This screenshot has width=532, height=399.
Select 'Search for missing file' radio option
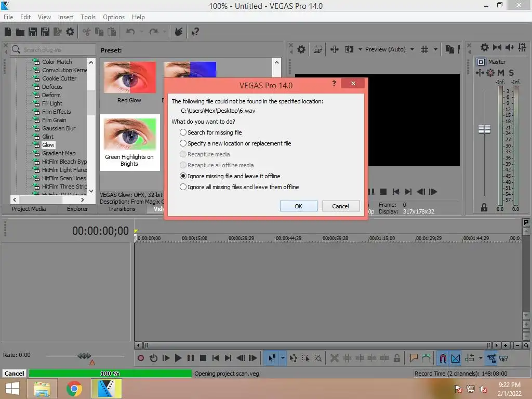tap(211, 132)
